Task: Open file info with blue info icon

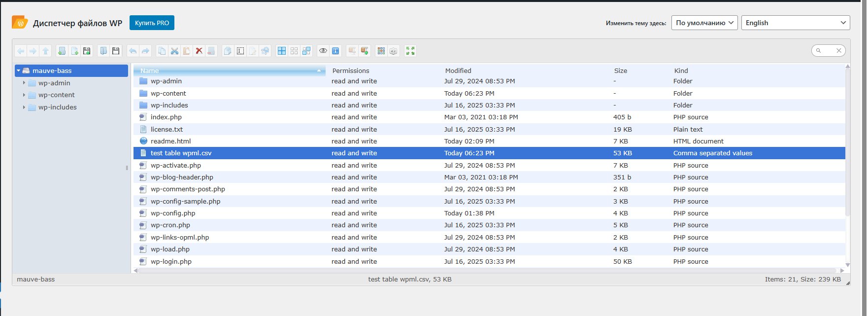Action: point(335,51)
